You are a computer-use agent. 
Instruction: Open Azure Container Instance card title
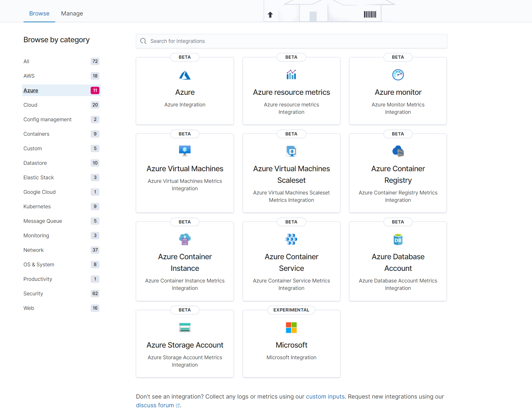(x=185, y=262)
